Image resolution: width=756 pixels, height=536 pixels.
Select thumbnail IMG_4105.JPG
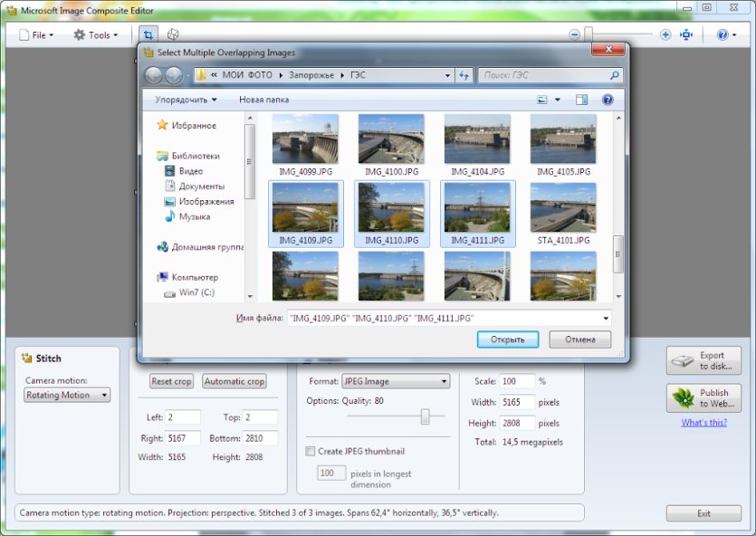pos(564,146)
